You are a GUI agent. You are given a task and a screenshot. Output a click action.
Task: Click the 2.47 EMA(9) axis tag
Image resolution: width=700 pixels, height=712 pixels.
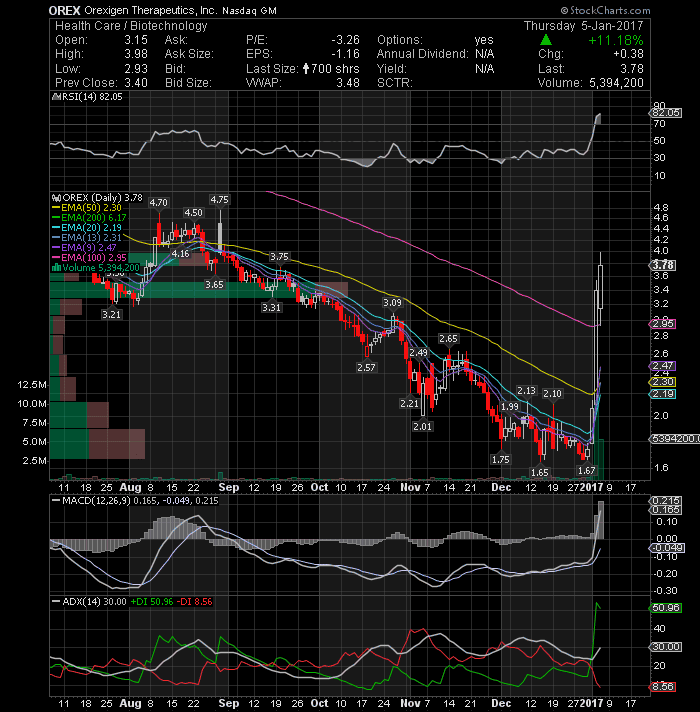pos(663,366)
